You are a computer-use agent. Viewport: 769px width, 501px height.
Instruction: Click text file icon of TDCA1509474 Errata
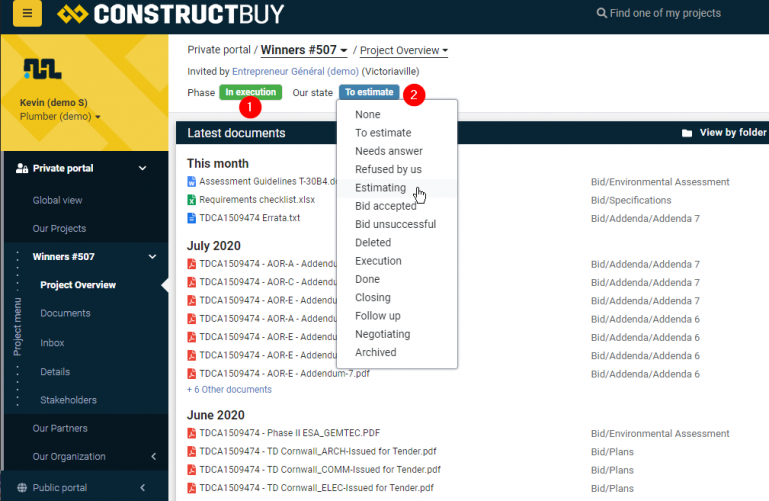click(191, 218)
